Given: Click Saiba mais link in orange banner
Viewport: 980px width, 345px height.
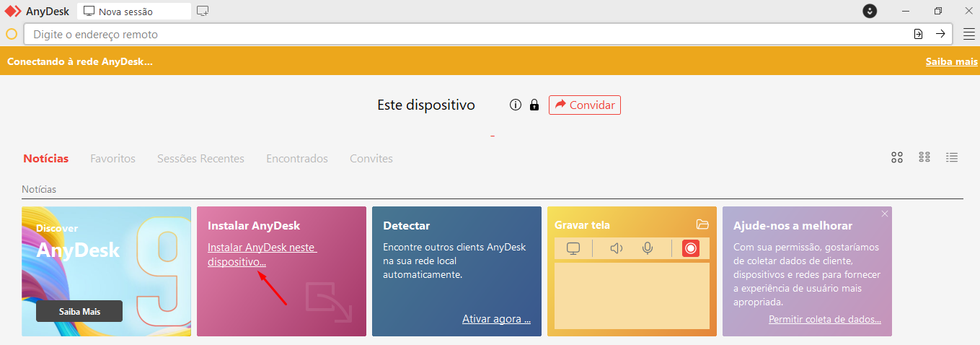Looking at the screenshot, I should coord(951,61).
